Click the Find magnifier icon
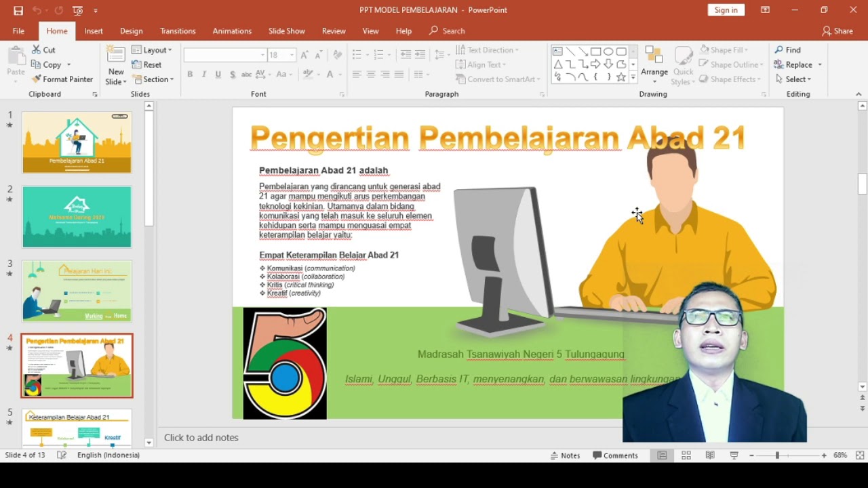 point(779,49)
